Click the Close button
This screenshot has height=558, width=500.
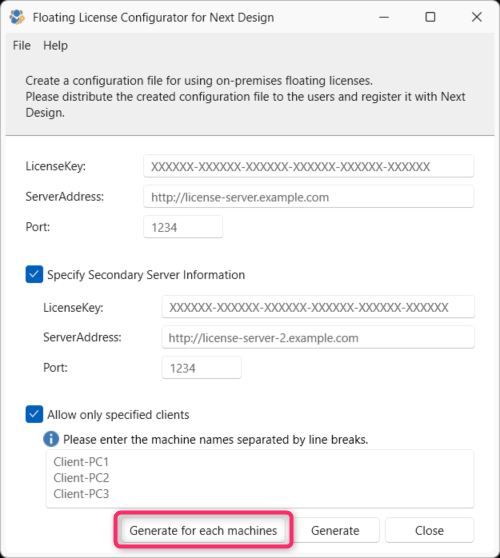coord(429,530)
